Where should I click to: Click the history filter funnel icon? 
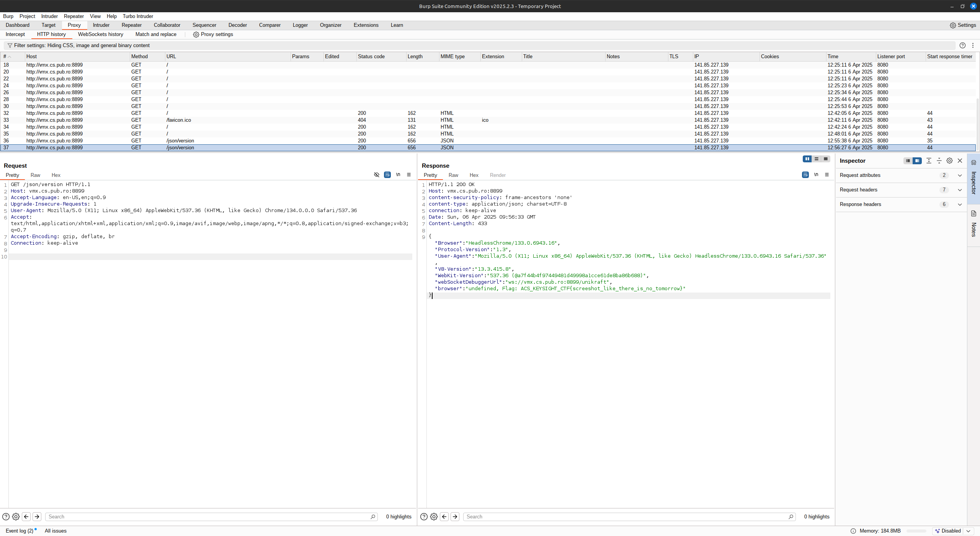click(x=10, y=46)
